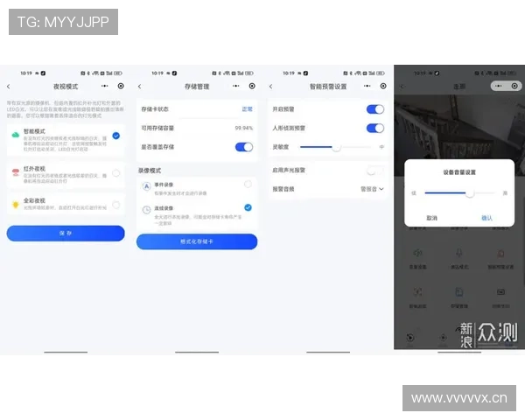
Task: Tap the red infrared icon for 红外夜视
Action: coord(16,172)
